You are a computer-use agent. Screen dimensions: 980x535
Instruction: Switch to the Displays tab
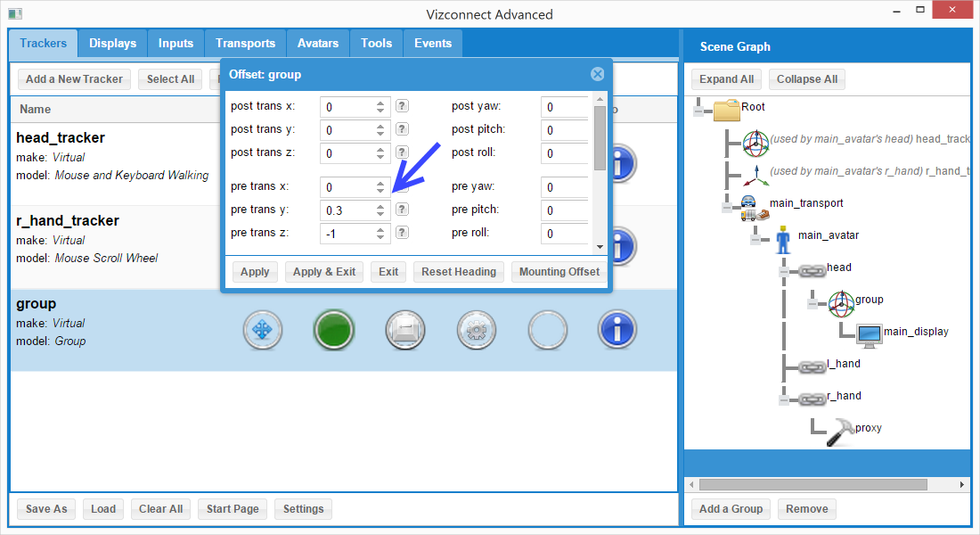tap(113, 43)
